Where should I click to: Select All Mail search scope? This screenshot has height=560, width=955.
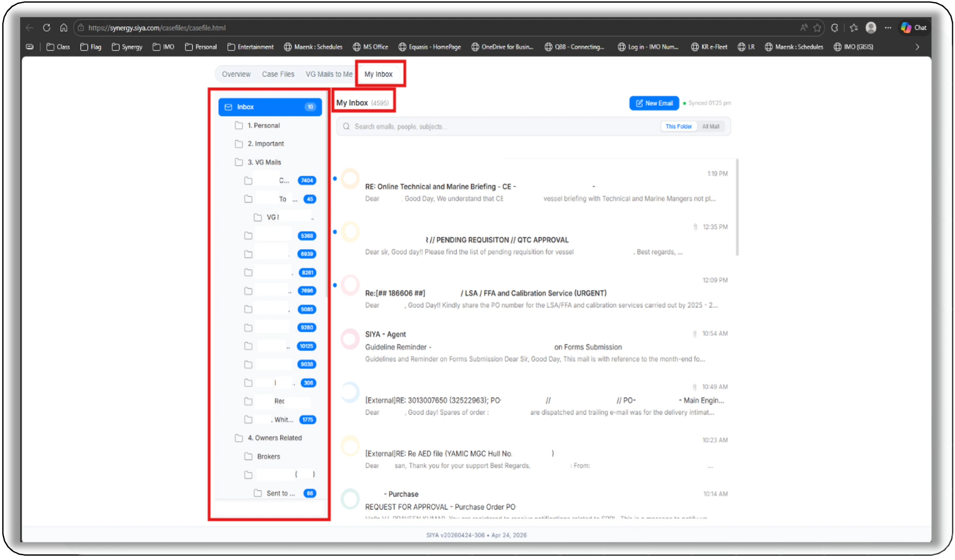[710, 126]
